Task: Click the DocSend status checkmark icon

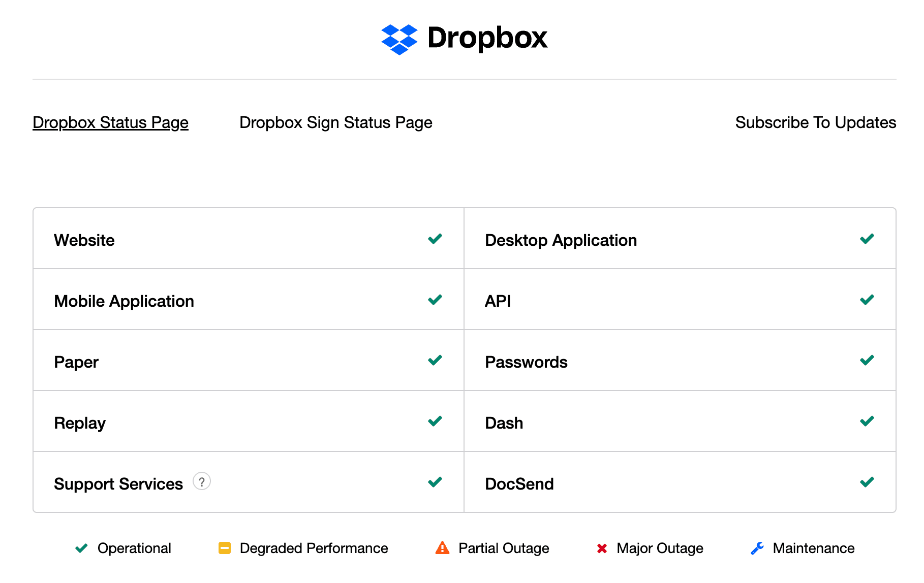Action: click(x=867, y=482)
